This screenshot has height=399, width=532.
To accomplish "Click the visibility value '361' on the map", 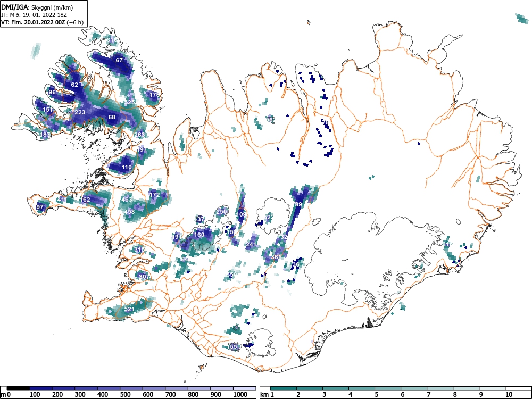I will (x=276, y=257).
